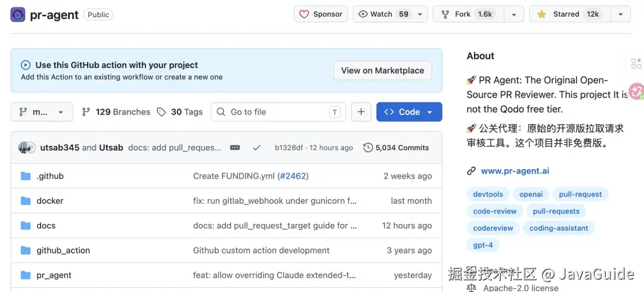The height and width of the screenshot is (292, 644).
Task: Expand the Watch notifications dropdown arrow
Action: [420, 14]
